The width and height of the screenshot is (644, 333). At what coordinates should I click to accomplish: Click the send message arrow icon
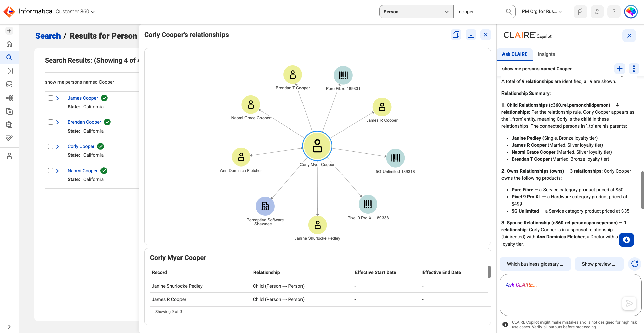pyautogui.click(x=629, y=303)
